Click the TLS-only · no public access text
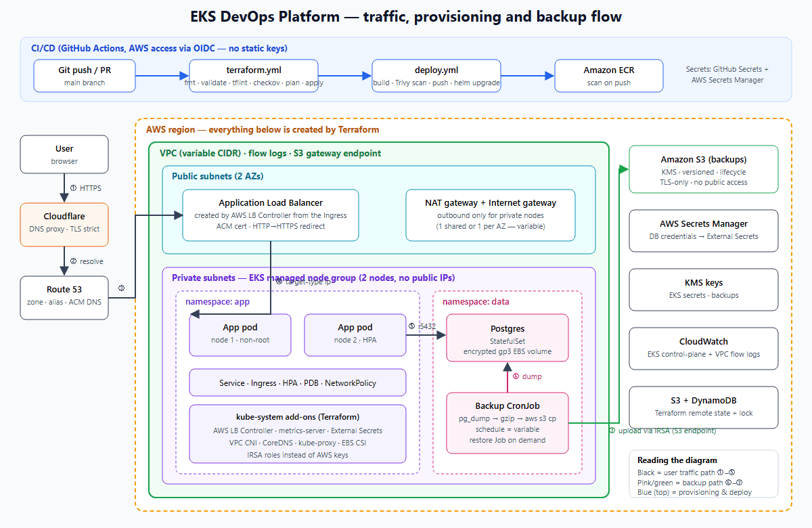The image size is (812, 528). tap(704, 182)
